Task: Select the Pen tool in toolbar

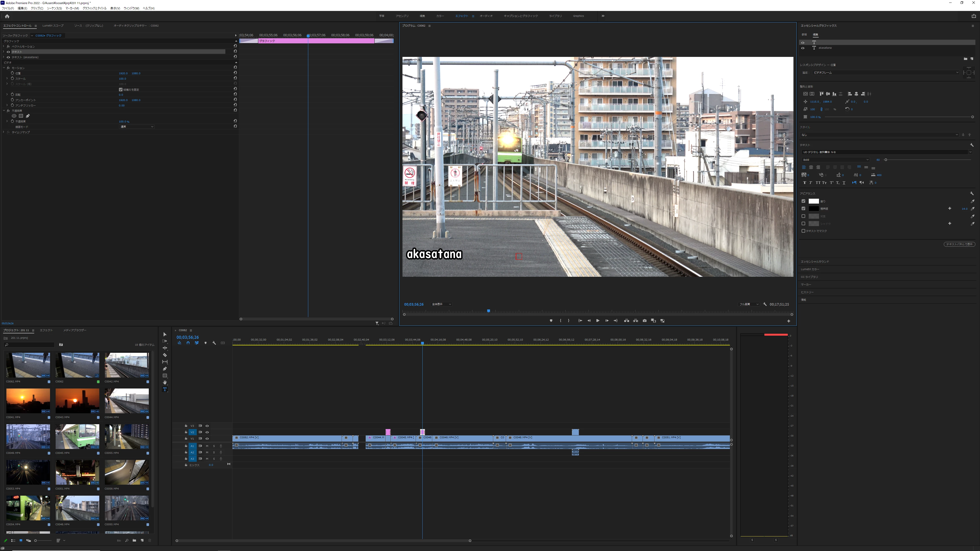Action: click(x=165, y=369)
